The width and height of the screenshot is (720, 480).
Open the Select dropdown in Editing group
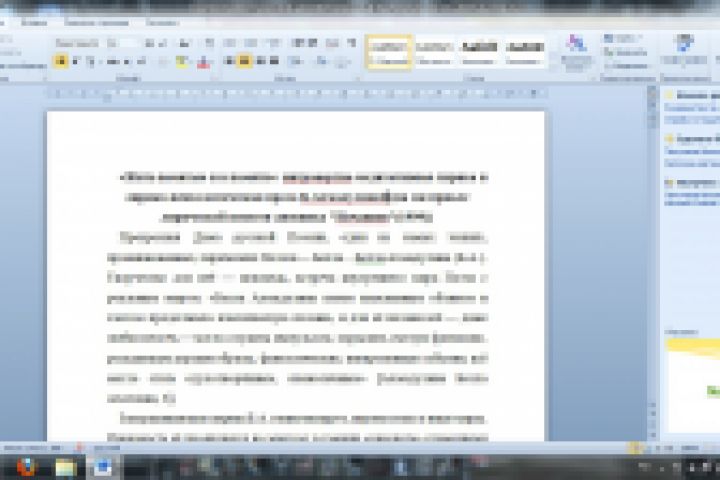tap(626, 66)
